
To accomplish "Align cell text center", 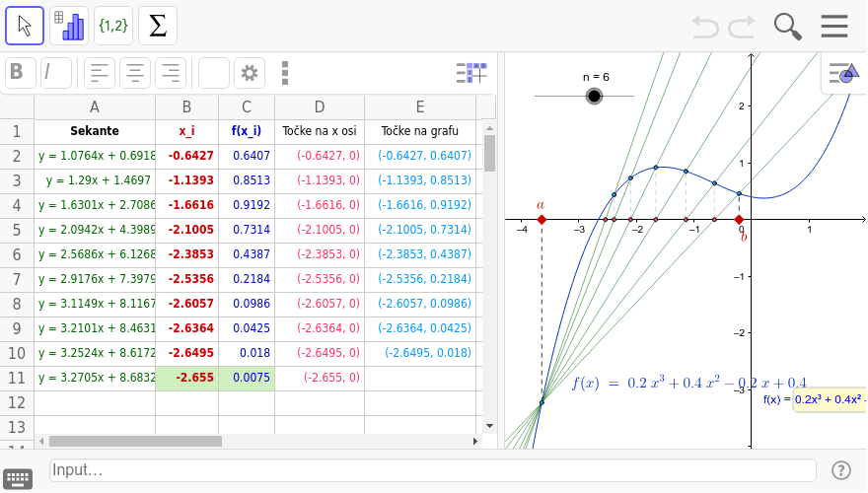I will (135, 73).
